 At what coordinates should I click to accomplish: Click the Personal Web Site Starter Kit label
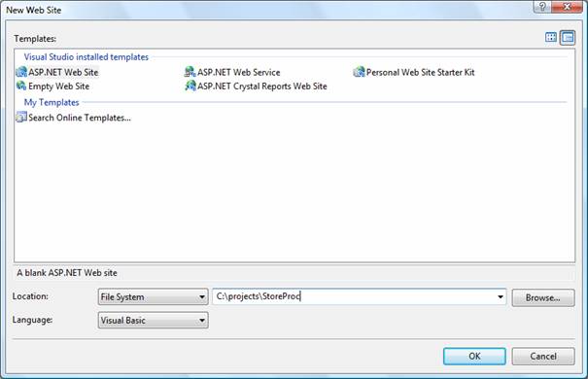tap(421, 72)
